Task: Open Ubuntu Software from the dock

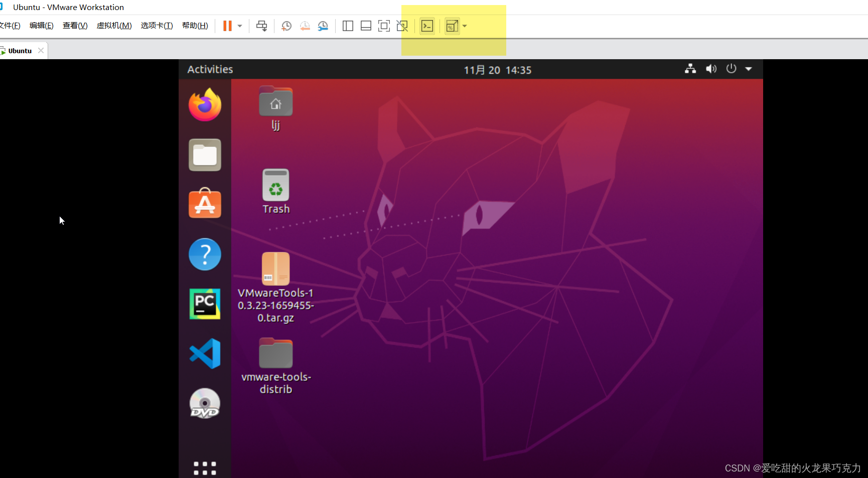Action: coord(205,204)
